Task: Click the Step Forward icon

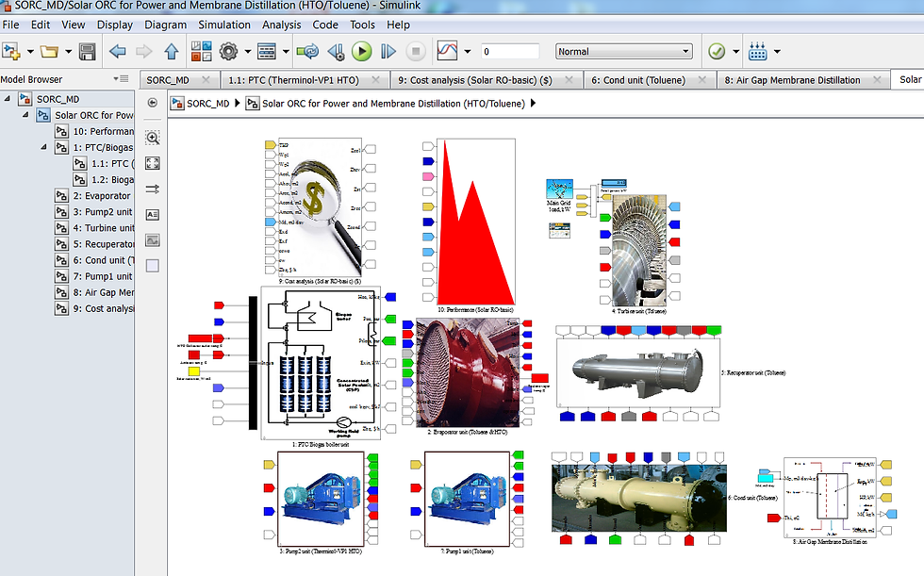Action: point(388,52)
